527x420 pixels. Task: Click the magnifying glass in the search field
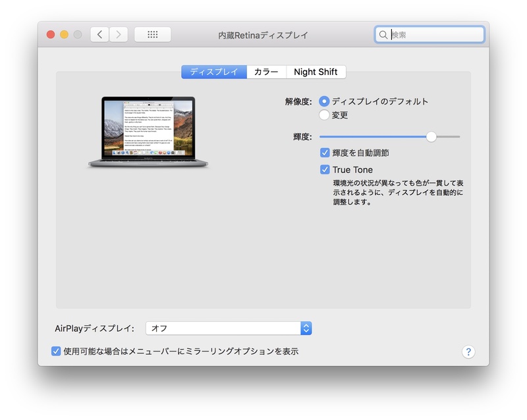[x=385, y=34]
